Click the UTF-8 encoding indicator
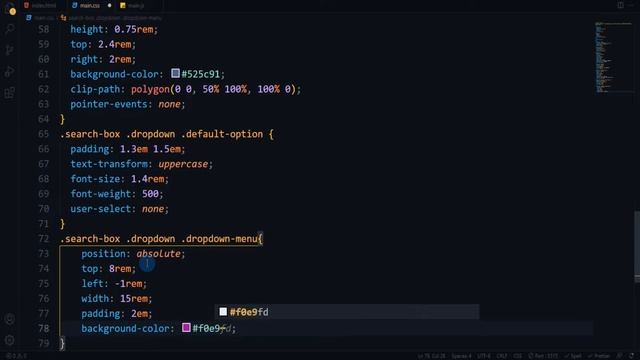Image resolution: width=640 pixels, height=360 pixels. coord(484,356)
